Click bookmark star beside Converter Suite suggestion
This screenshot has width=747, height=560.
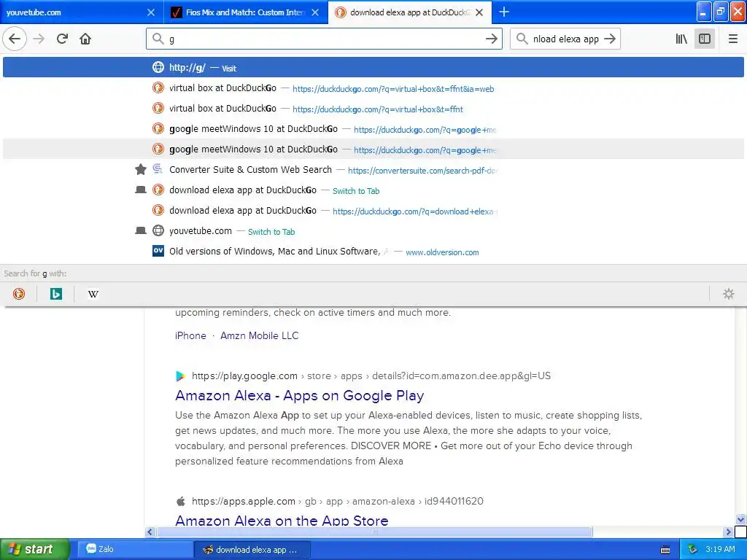141,169
